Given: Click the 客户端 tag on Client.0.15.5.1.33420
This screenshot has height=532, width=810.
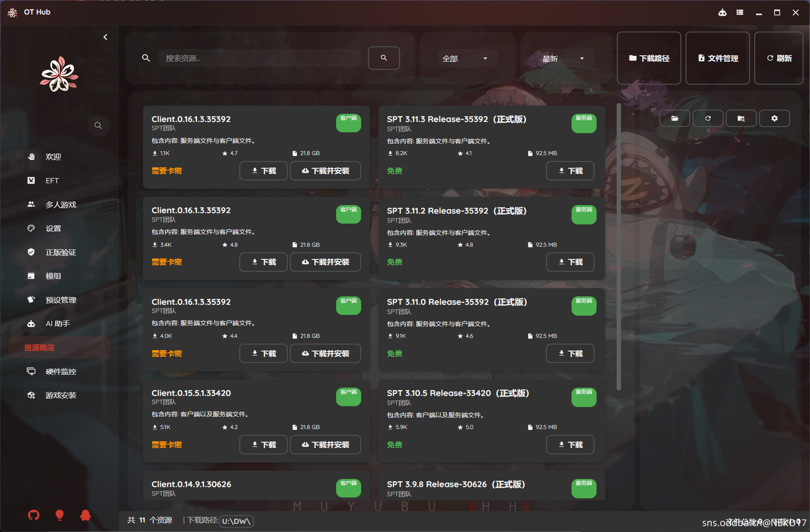Looking at the screenshot, I should point(348,397).
